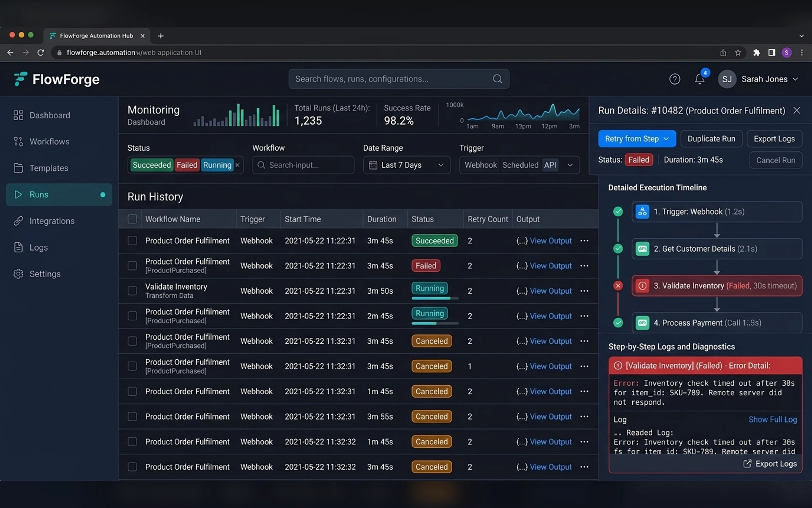Open the Retry from Step dropdown

pos(637,139)
